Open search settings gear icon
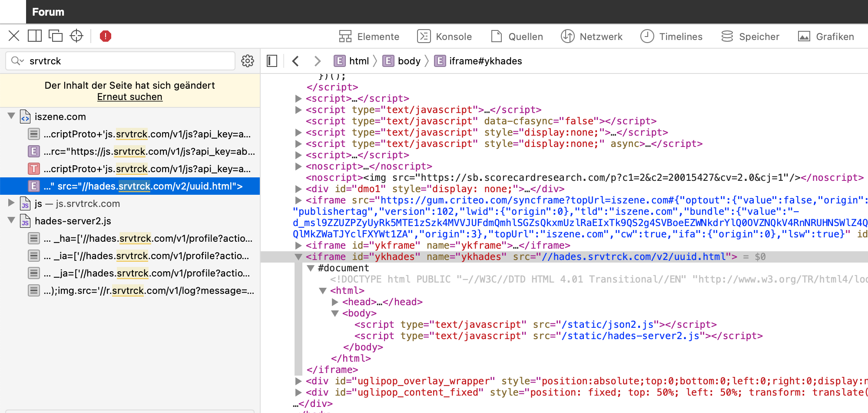 (248, 61)
